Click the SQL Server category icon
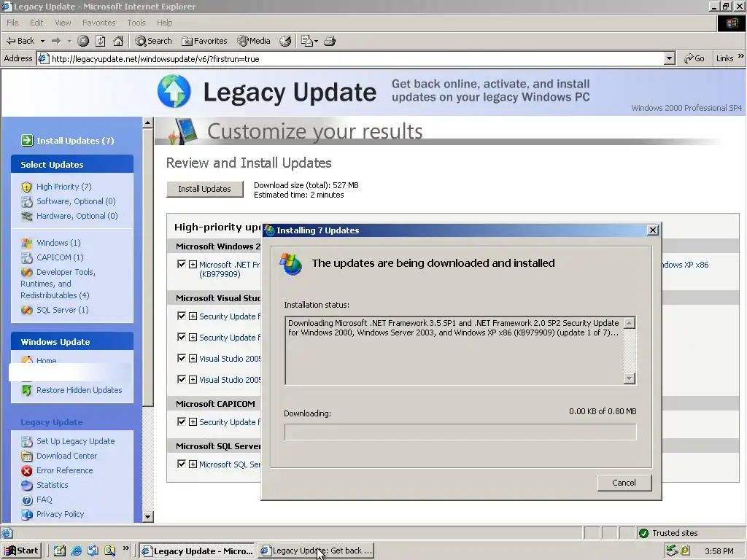The width and height of the screenshot is (747, 560). pos(27,310)
